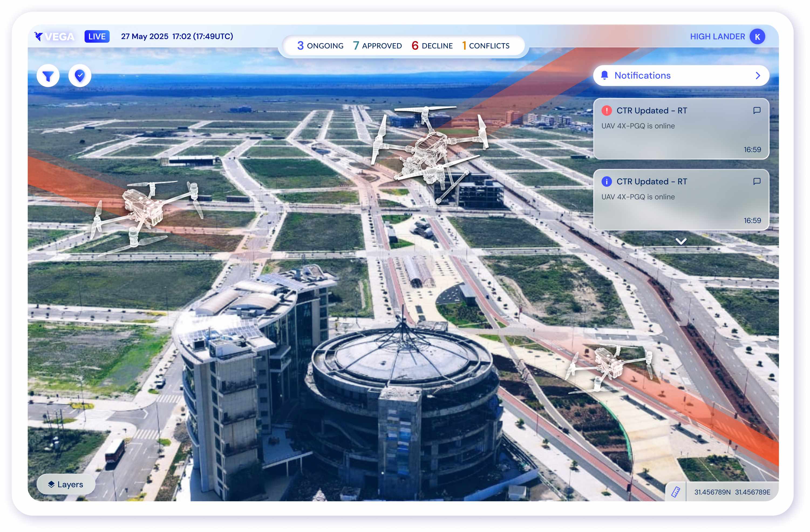Click the blue info icon on second notification
Viewport: 810px width, 532px height.
click(x=607, y=181)
